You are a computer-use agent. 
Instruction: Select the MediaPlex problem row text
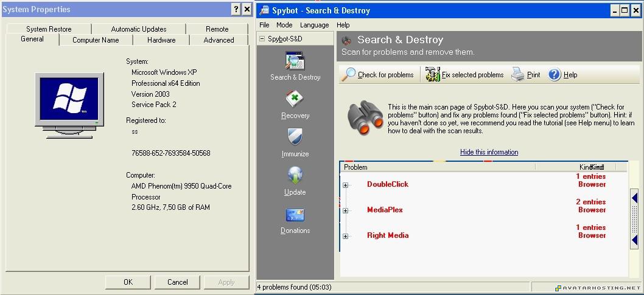(385, 210)
